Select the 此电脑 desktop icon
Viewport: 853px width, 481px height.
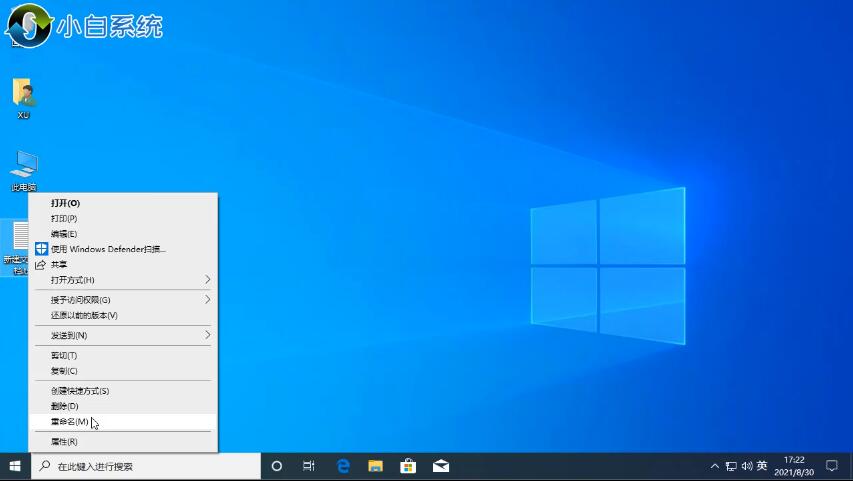24,168
